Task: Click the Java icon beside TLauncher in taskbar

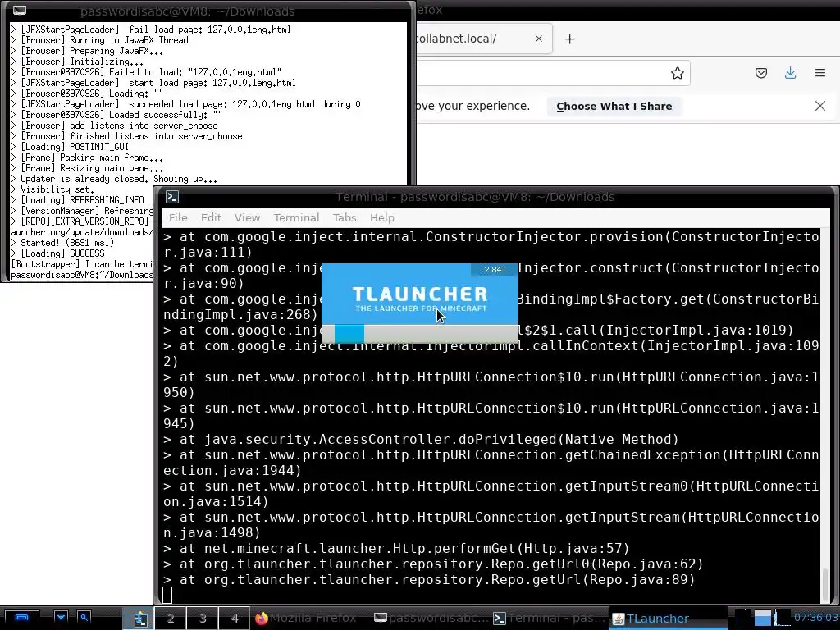Action: pyautogui.click(x=618, y=619)
